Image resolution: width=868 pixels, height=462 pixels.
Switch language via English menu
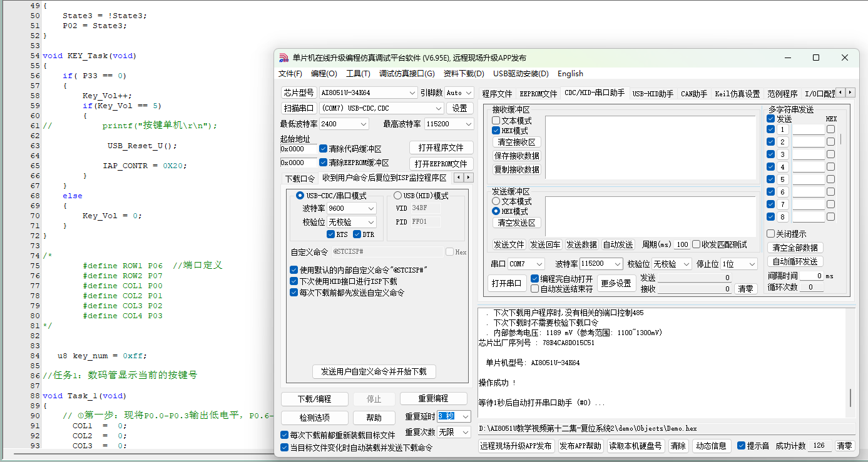click(x=570, y=74)
